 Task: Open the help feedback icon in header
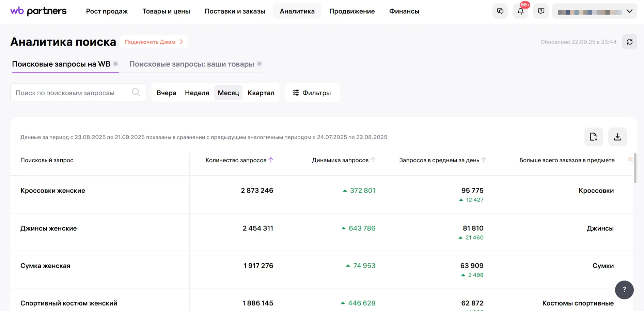click(541, 11)
